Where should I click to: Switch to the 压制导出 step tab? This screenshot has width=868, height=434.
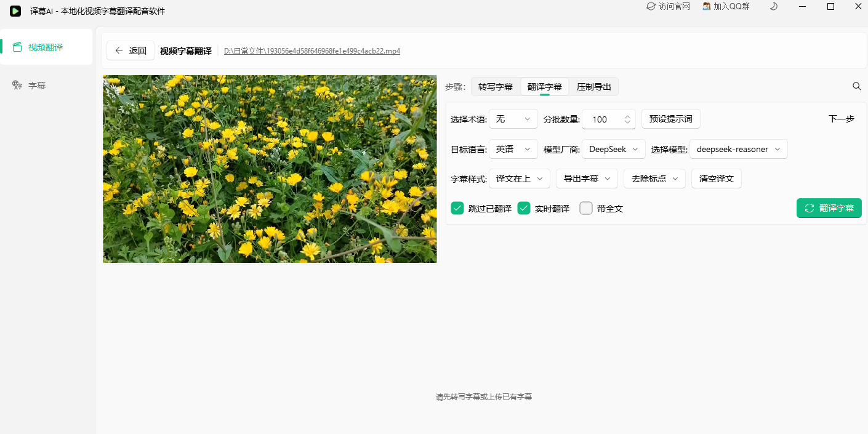point(594,87)
